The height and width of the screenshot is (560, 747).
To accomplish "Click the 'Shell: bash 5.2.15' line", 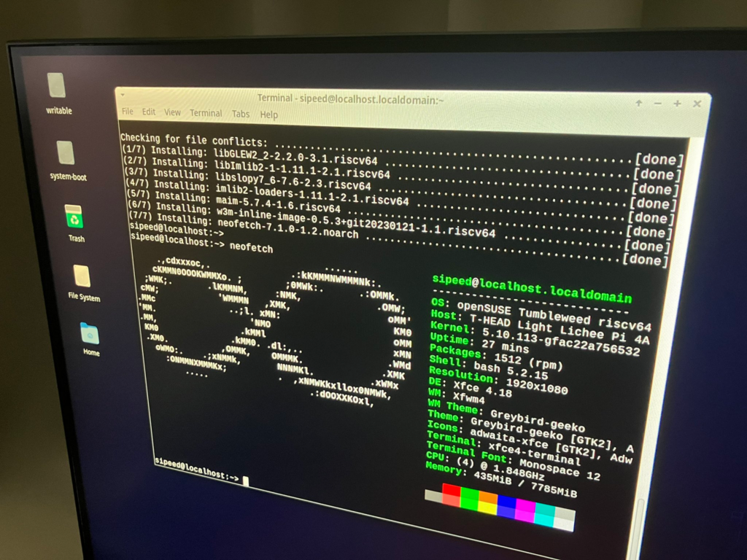I will [x=488, y=367].
